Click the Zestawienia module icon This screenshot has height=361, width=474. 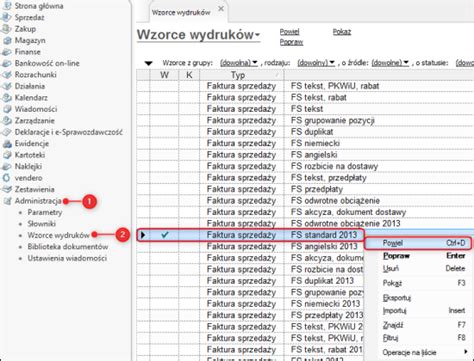[7, 189]
